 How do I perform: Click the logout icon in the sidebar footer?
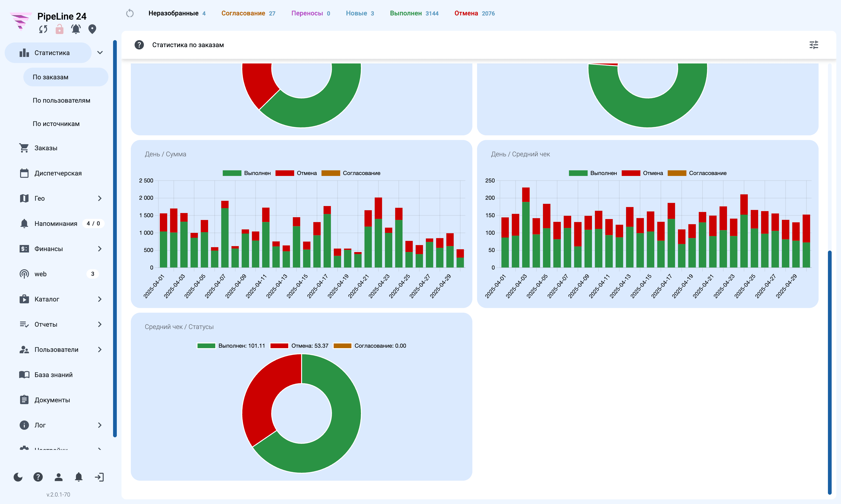click(99, 477)
